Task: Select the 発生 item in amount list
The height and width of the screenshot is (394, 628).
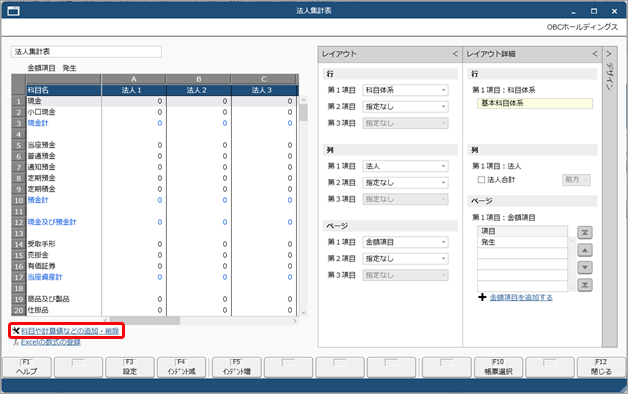Action: tap(522, 242)
